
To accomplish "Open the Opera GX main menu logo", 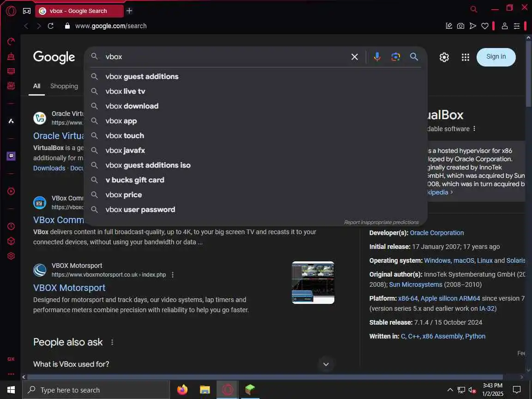I will tap(11, 11).
